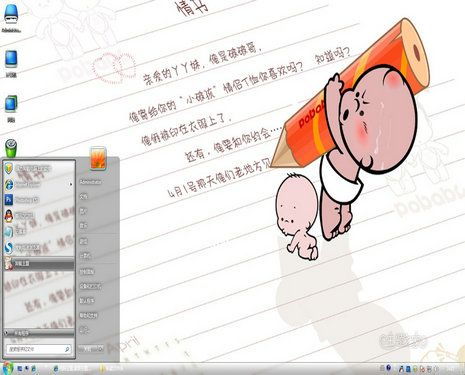Click the Windows Start orb
465x375 pixels.
click(x=7, y=368)
